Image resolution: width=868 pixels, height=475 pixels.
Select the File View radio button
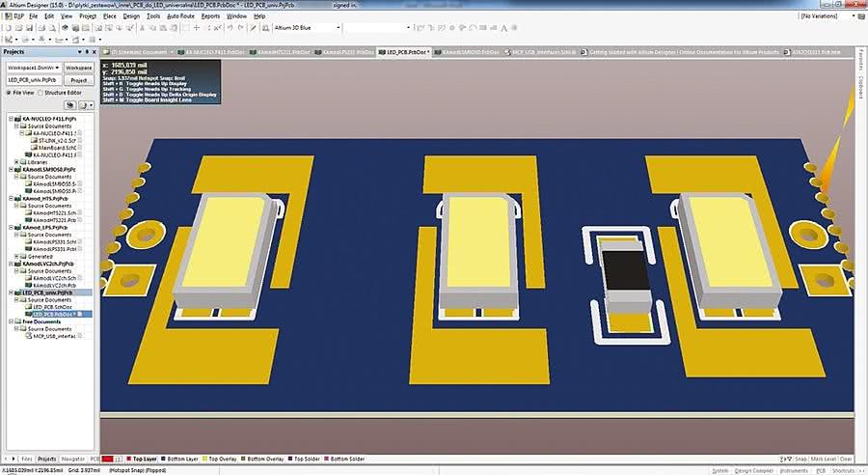pyautogui.click(x=9, y=92)
